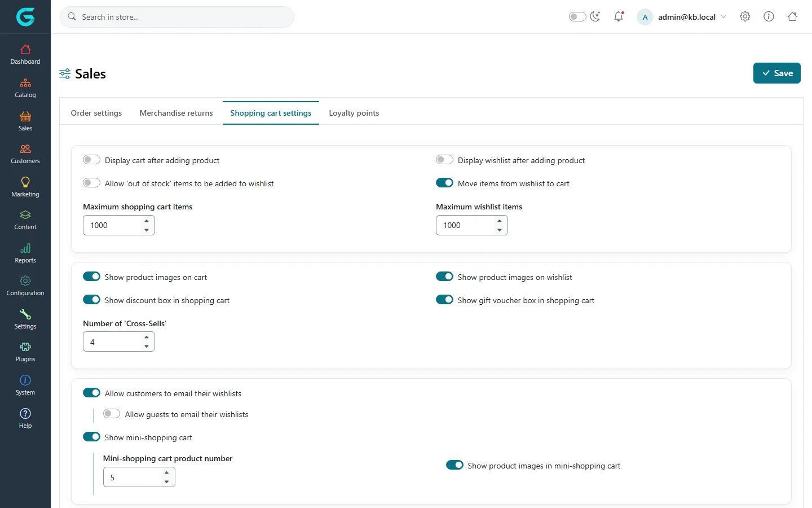Open Settings wrench in the sidebar
This screenshot has height=508, width=812.
pyautogui.click(x=25, y=319)
